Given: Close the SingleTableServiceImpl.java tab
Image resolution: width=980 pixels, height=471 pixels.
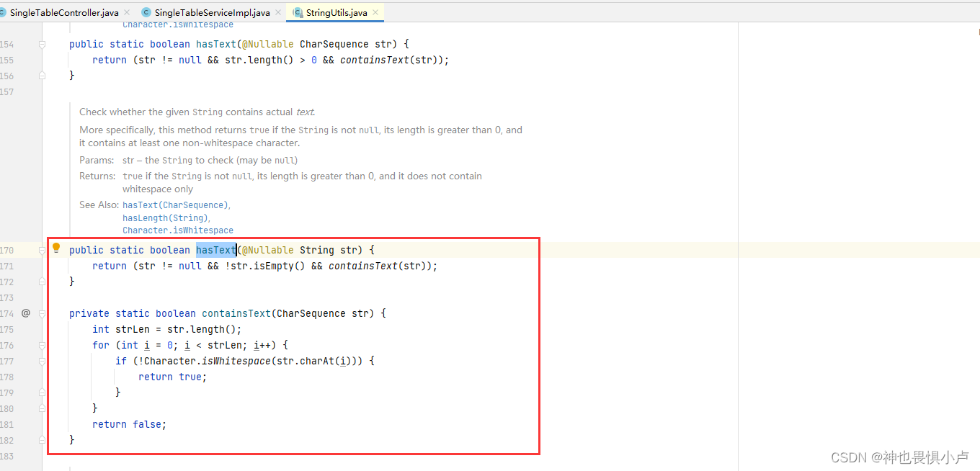Looking at the screenshot, I should [278, 12].
